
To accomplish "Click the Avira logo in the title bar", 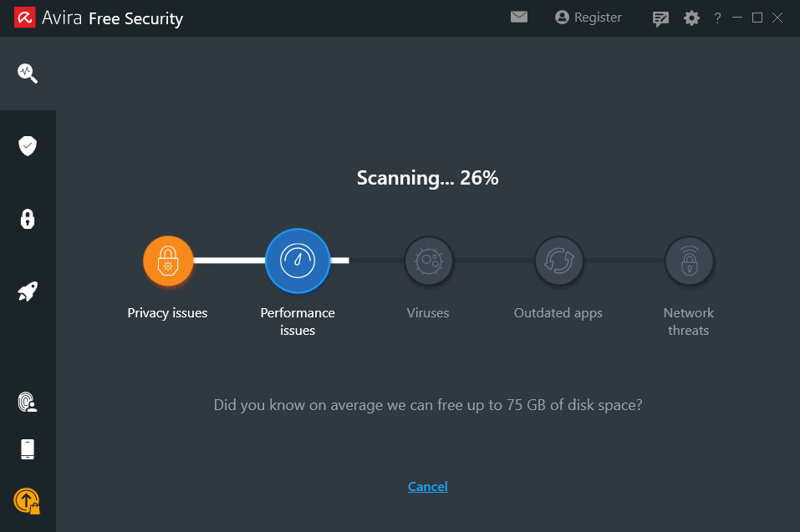I will [24, 18].
